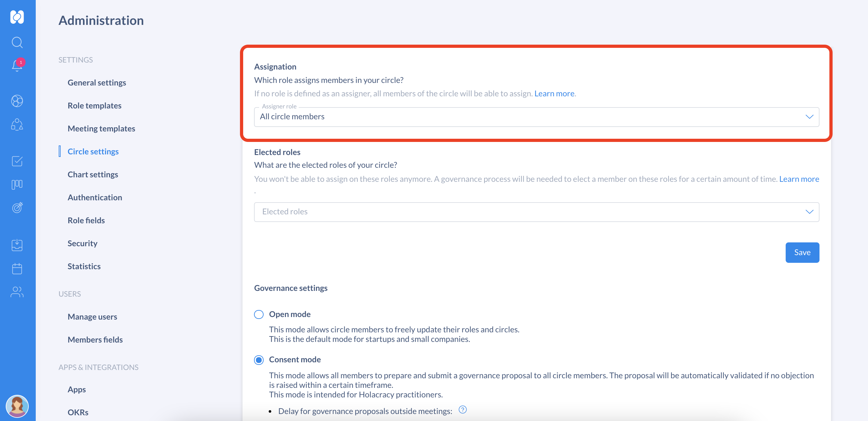Go to Chart settings

93,174
